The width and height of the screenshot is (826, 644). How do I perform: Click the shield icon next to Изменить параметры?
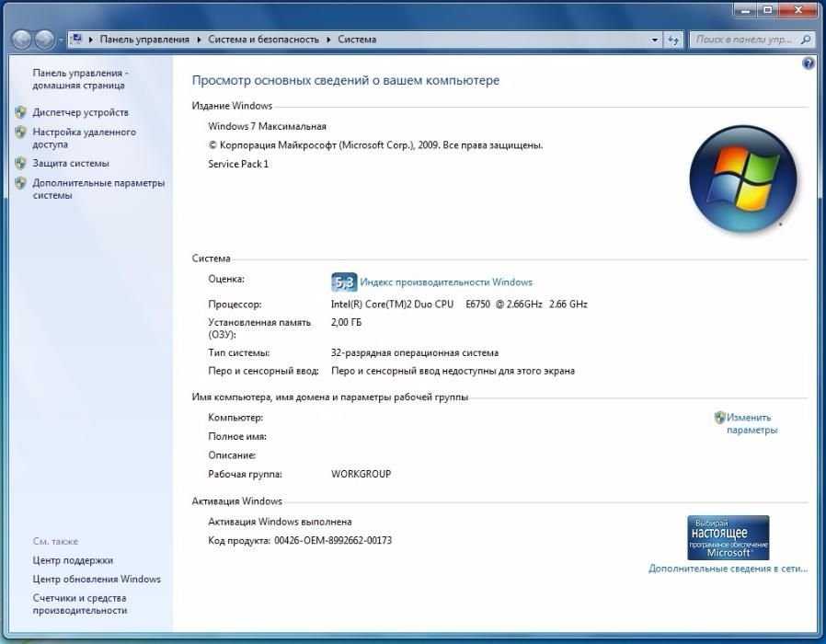click(x=719, y=418)
